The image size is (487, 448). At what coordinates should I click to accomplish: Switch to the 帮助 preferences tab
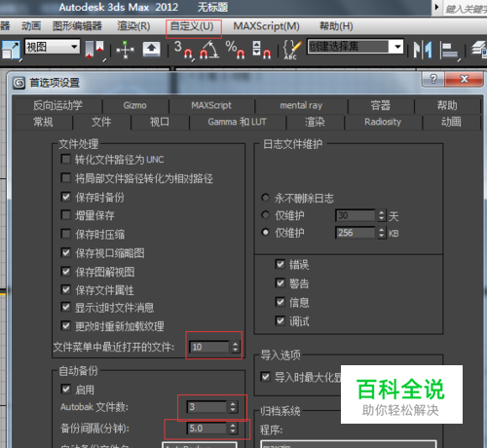[447, 105]
